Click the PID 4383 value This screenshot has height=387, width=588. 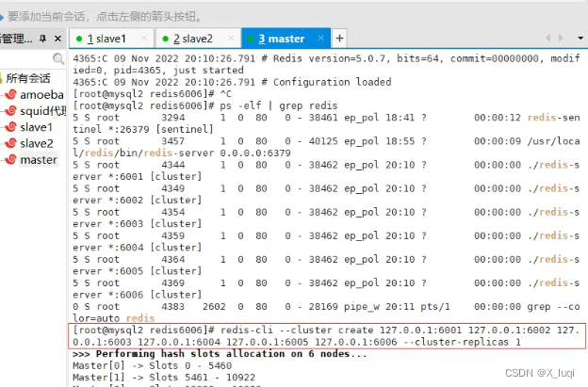point(172,306)
